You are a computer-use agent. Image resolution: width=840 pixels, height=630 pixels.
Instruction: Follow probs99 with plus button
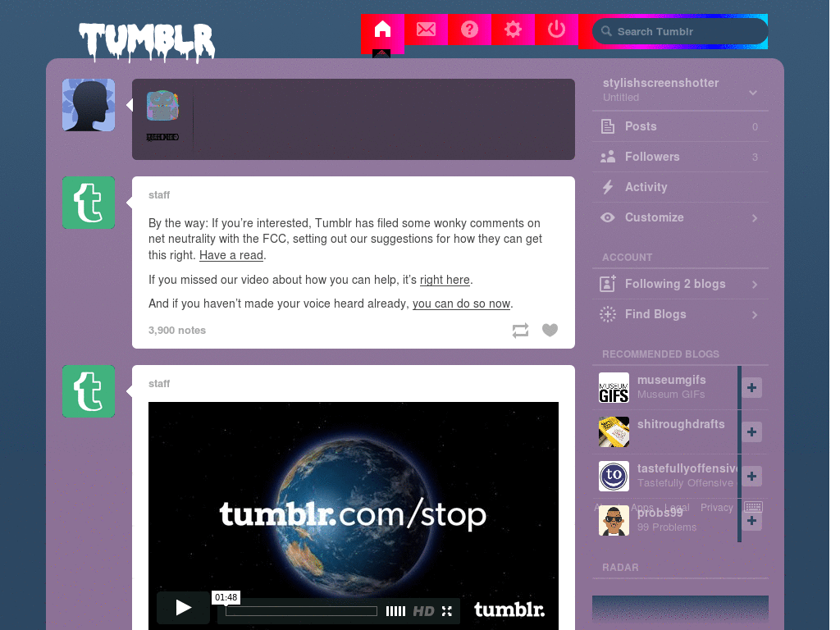(751, 521)
